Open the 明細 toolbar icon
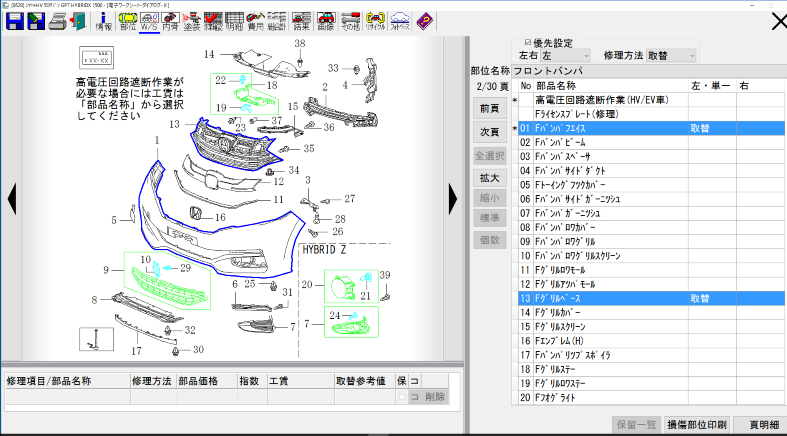Viewport: 787px width, 436px height. 234,22
